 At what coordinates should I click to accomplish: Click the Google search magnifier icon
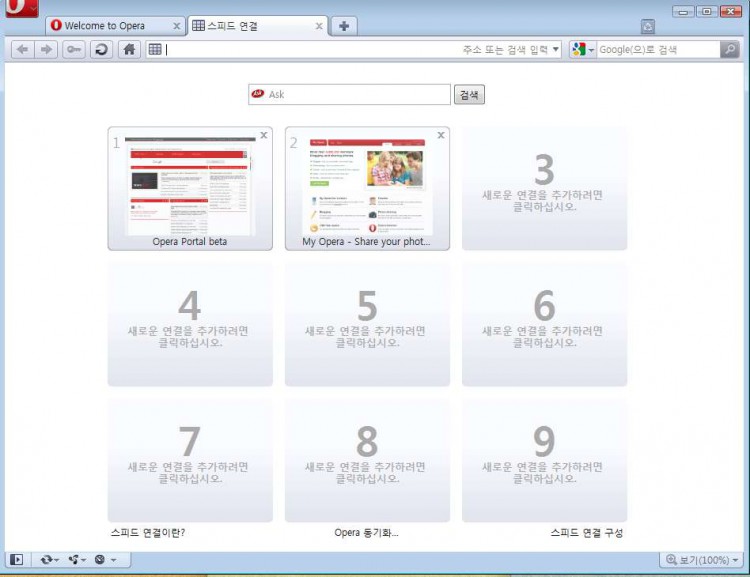730,49
